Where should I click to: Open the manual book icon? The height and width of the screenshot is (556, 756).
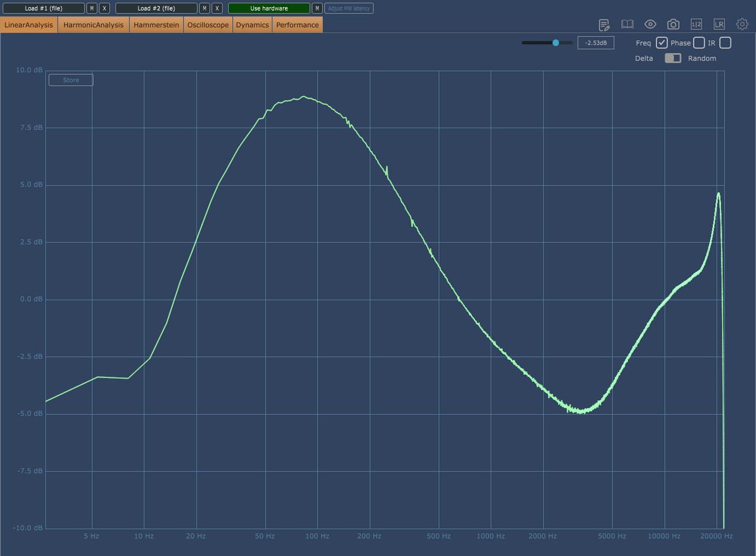coord(627,24)
